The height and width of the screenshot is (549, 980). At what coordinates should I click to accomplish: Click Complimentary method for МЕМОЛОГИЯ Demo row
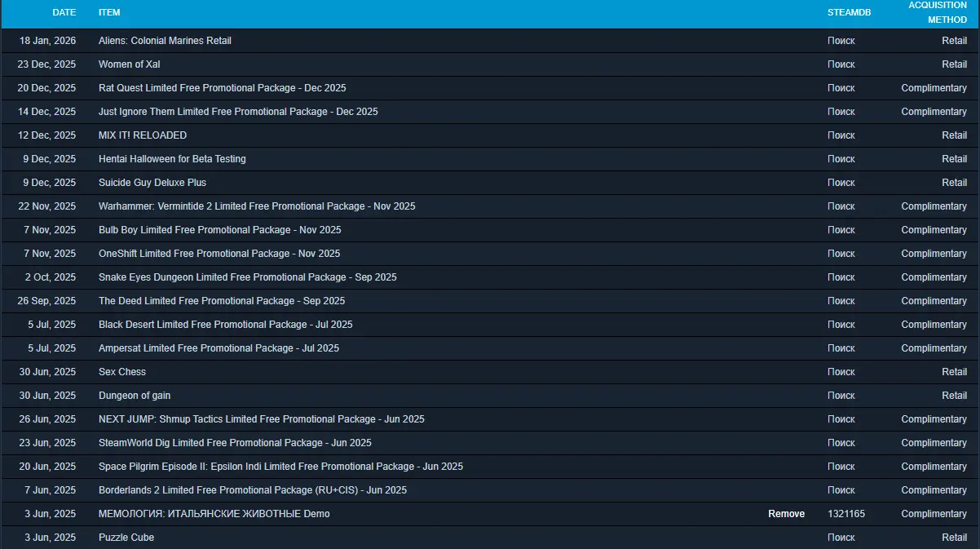tap(934, 514)
